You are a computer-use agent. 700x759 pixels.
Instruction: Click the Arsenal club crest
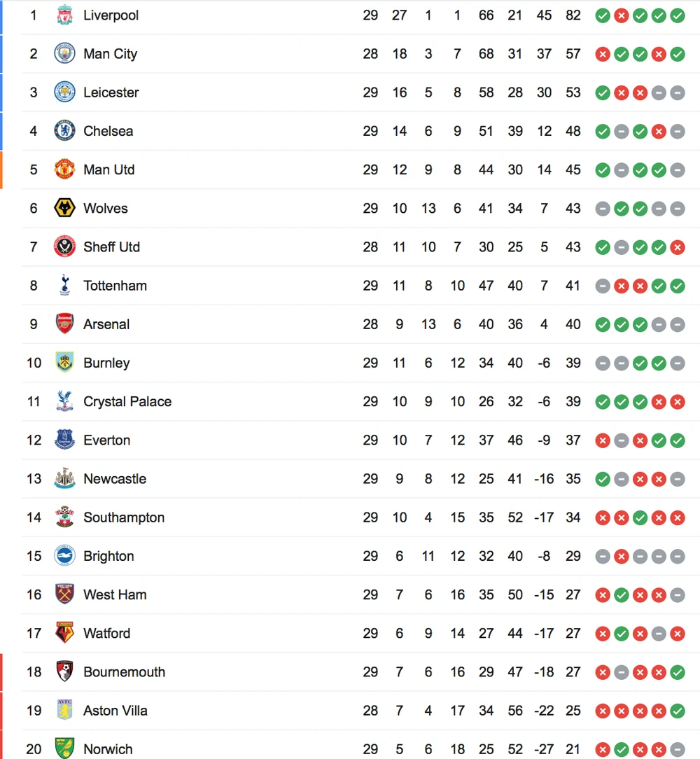point(64,324)
